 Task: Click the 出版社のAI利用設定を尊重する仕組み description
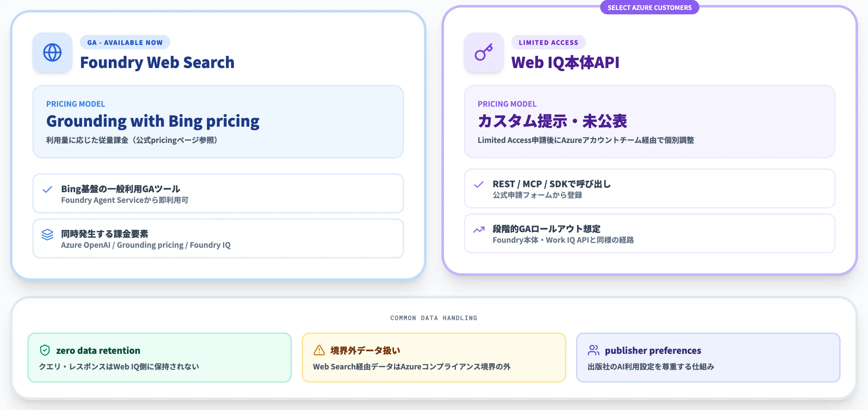651,367
